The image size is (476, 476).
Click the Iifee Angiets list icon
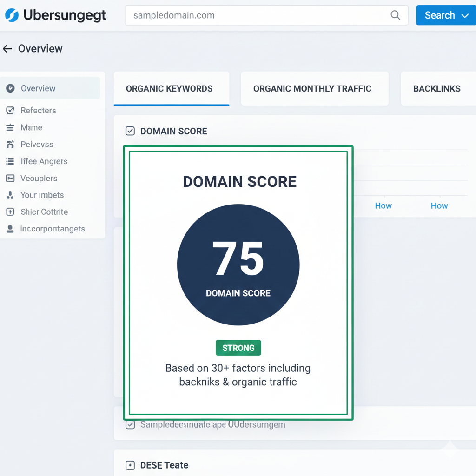pos(10,161)
